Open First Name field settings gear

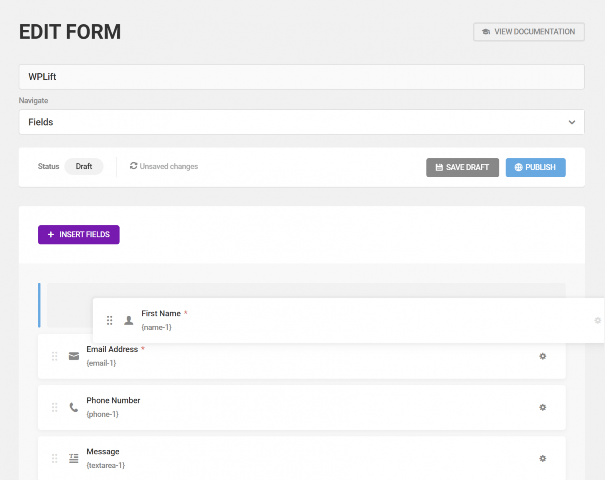pyautogui.click(x=597, y=320)
